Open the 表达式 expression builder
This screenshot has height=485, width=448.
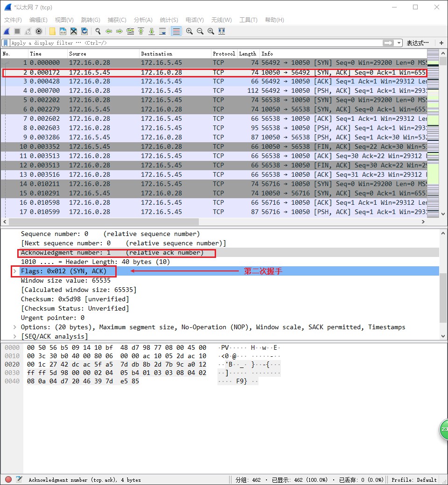coord(418,43)
